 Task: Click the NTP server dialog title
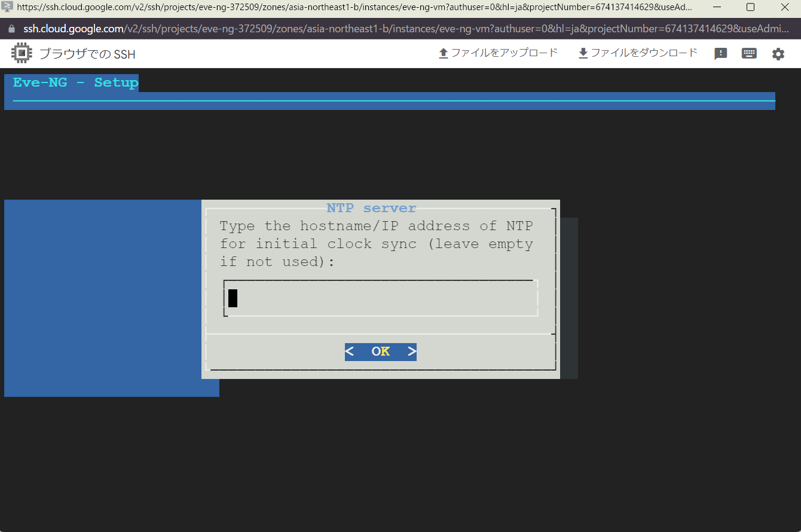(371, 208)
